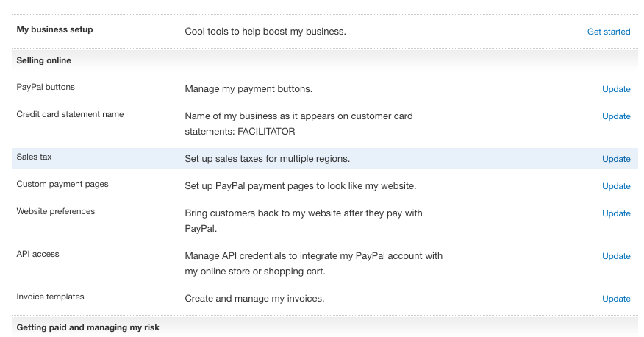This screenshot has height=337, width=644.
Task: Select 'Manage my payment buttons.' description
Action: pos(248,89)
